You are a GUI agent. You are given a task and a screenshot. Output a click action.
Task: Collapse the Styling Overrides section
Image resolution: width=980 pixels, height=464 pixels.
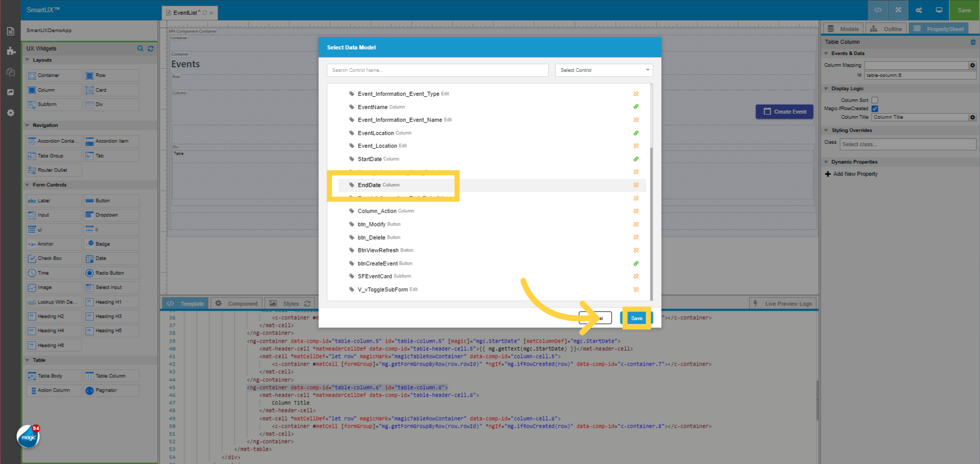coord(826,131)
